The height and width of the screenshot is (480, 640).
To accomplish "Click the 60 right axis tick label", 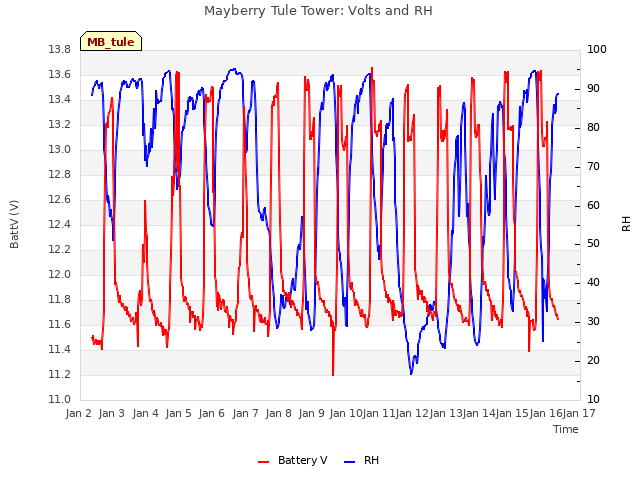I will pyautogui.click(x=593, y=205).
